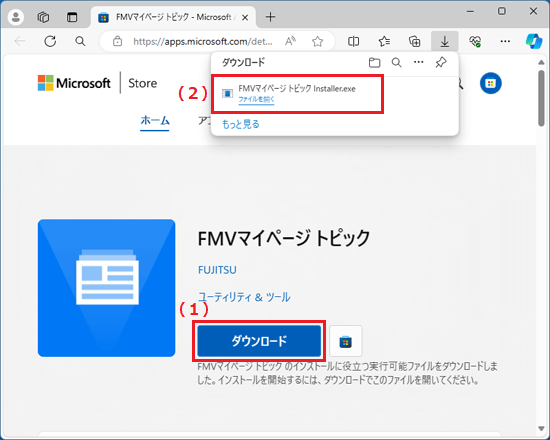This screenshot has width=550, height=440.
Task: Open in Store app icon button
Action: pyautogui.click(x=346, y=341)
